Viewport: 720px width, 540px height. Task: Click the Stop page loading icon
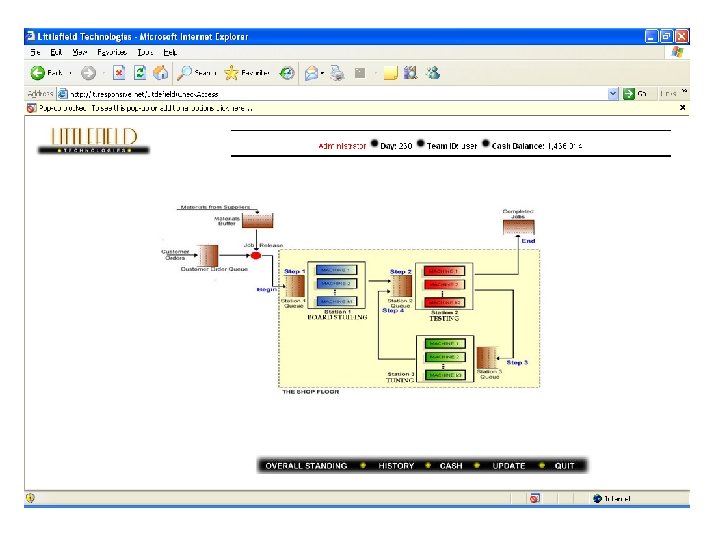[119, 73]
